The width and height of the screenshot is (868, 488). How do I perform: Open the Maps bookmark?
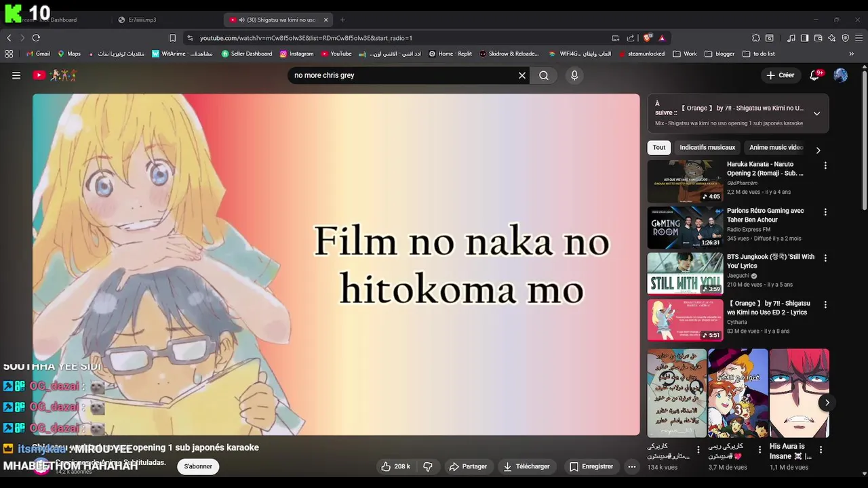pyautogui.click(x=69, y=54)
